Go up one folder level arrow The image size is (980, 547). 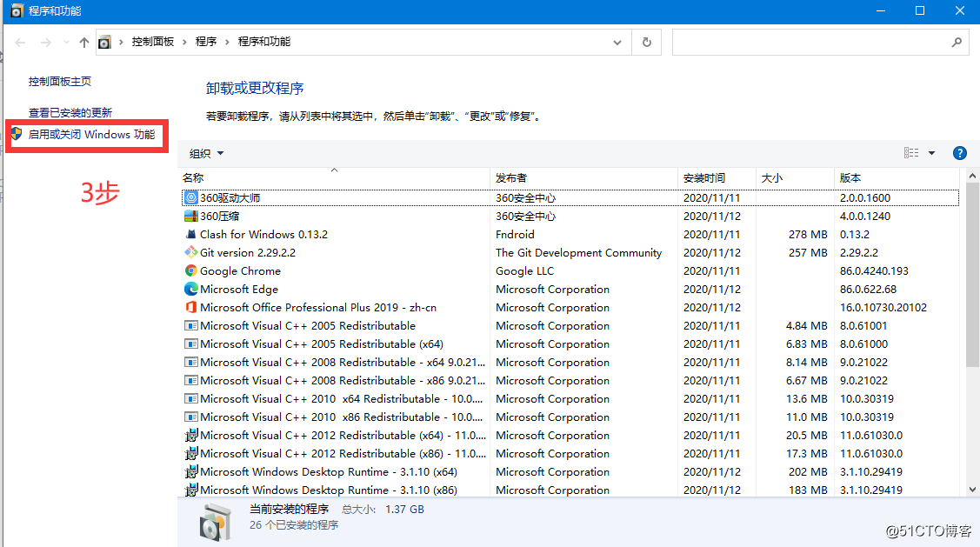click(83, 42)
